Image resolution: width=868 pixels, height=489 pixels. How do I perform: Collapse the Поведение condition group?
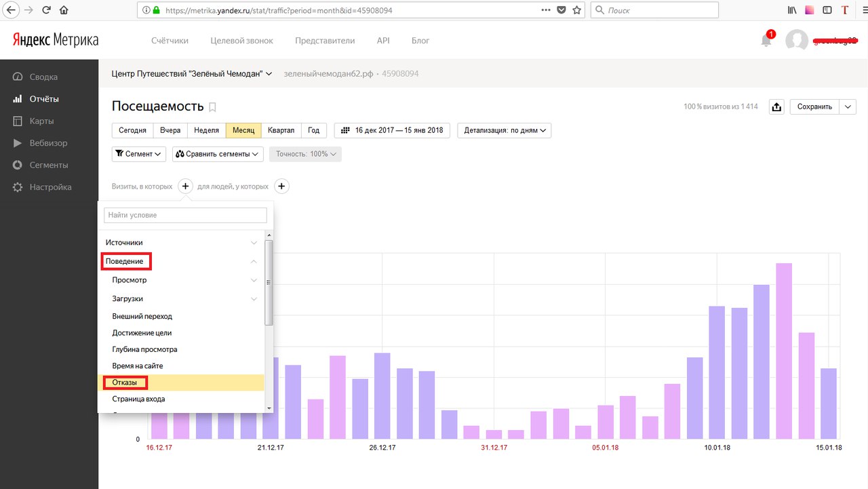coord(182,261)
